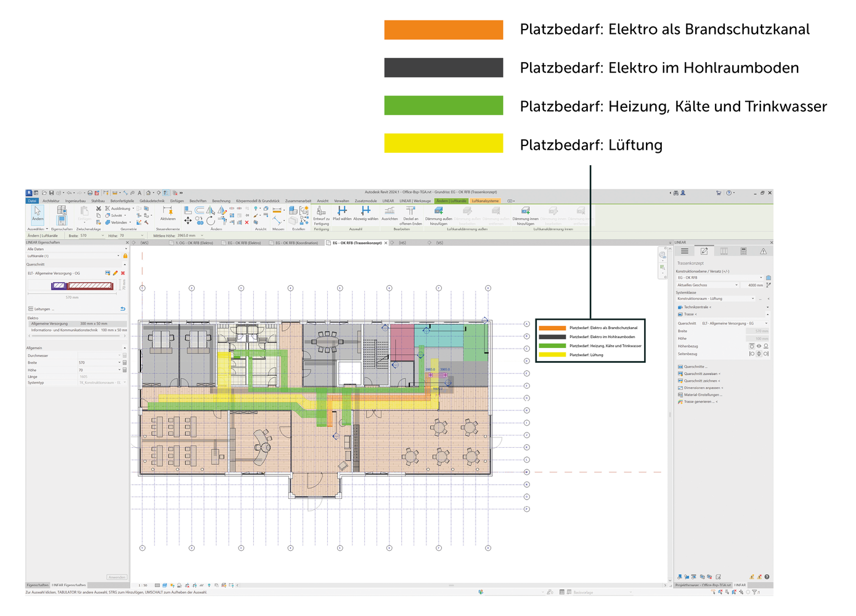
Task: Select the Ändern modify arrow tool
Action: click(38, 212)
